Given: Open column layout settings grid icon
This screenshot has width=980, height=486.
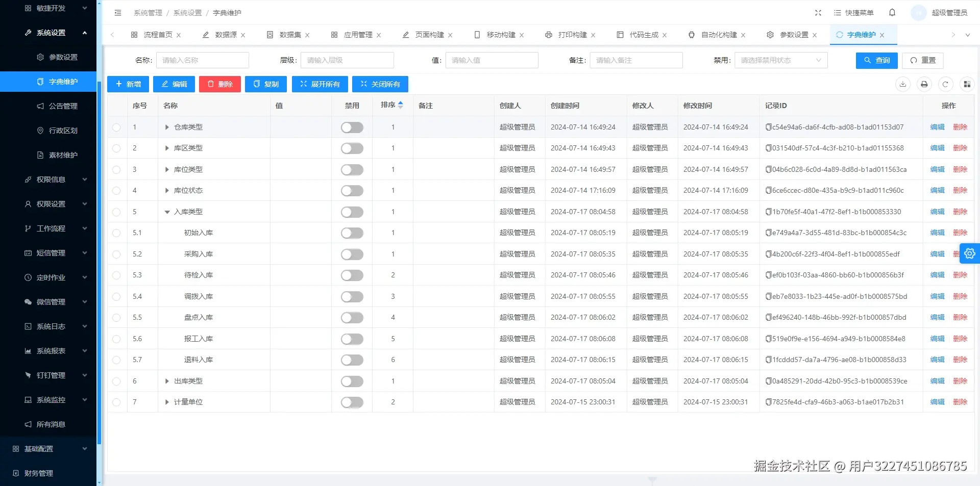Looking at the screenshot, I should pyautogui.click(x=967, y=84).
